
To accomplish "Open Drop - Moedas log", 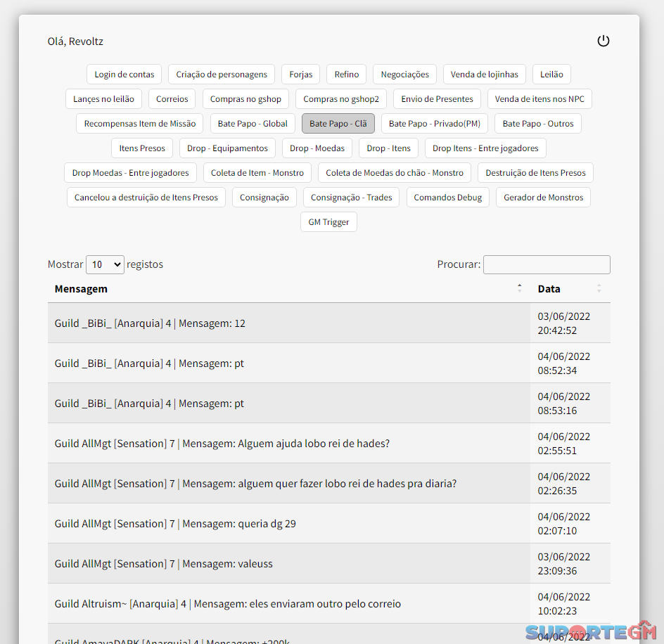I will tap(317, 148).
